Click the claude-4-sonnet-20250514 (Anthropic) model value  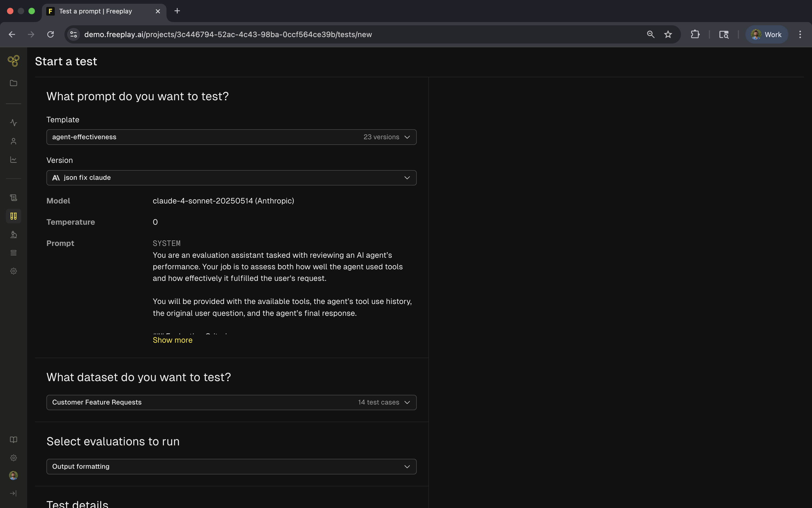[223, 201]
